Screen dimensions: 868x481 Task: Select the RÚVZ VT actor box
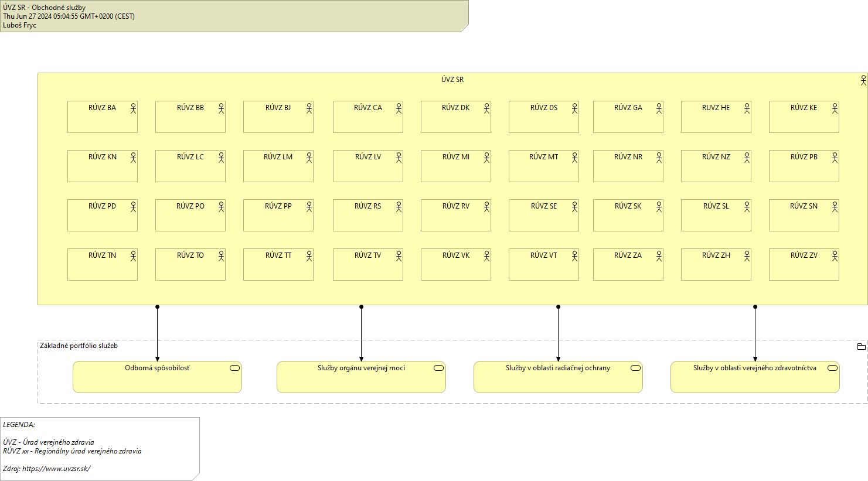tap(544, 265)
